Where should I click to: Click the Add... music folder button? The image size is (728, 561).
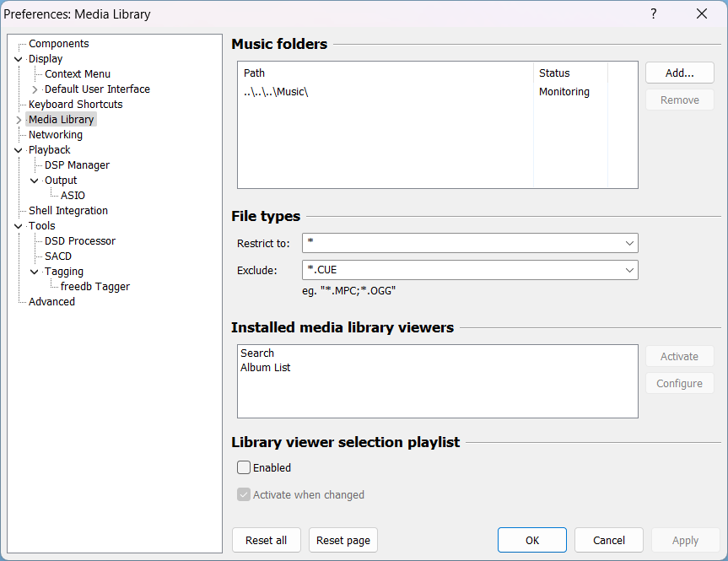pos(679,73)
